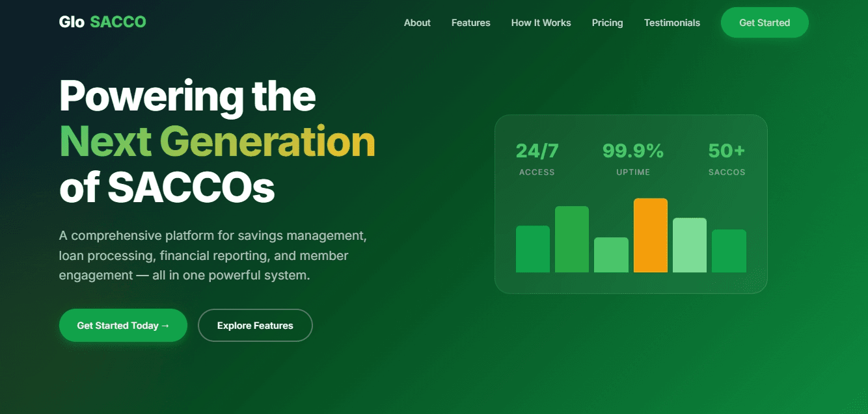Click the ACCESS label in stats card
The width and height of the screenshot is (868, 414).
point(537,172)
